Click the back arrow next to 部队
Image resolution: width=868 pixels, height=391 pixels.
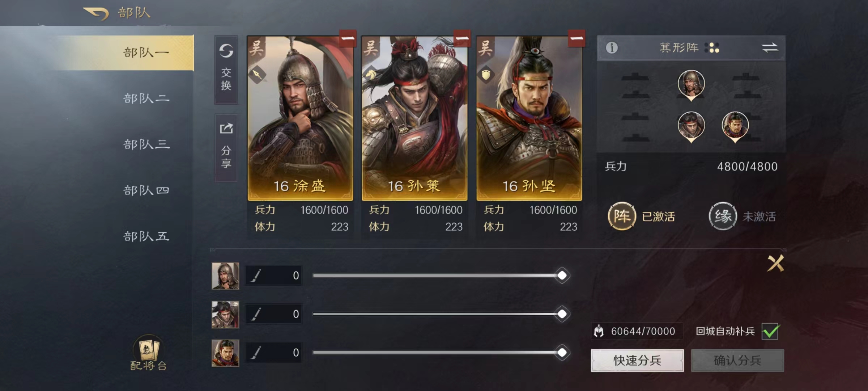point(96,13)
